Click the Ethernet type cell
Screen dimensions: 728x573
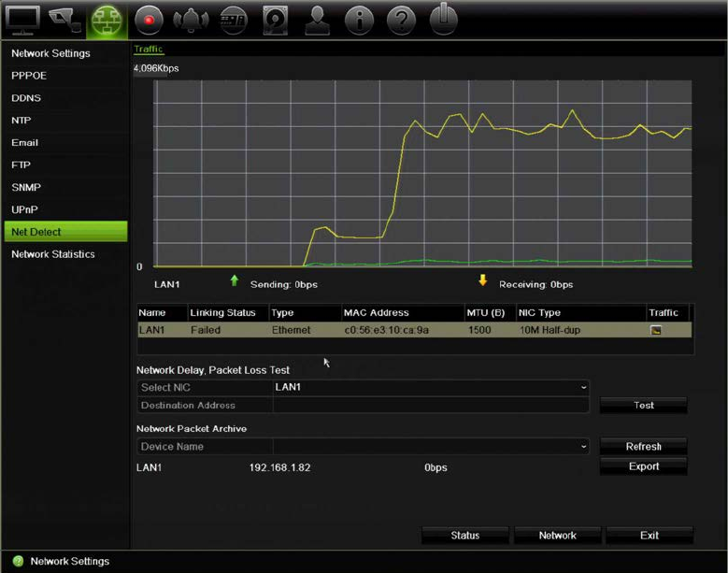292,330
